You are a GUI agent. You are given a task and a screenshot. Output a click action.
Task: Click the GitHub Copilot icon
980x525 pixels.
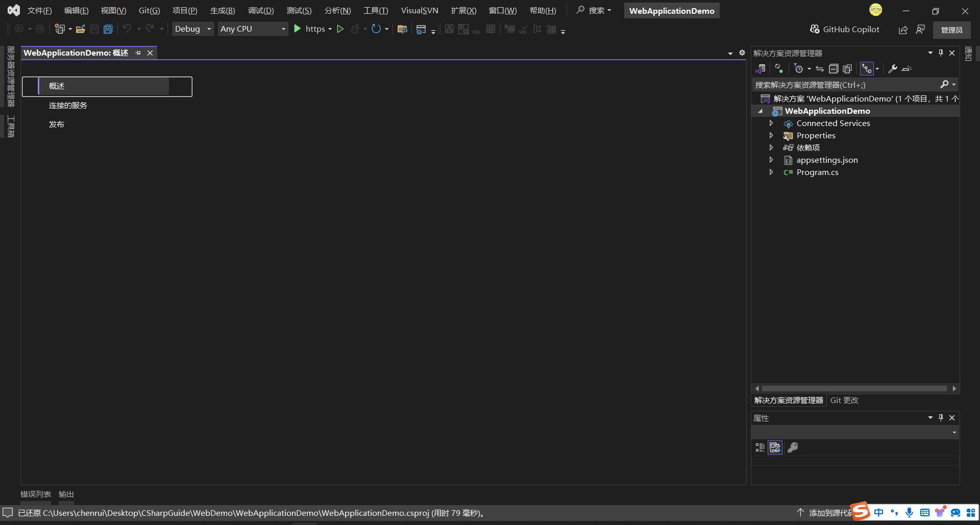point(815,29)
